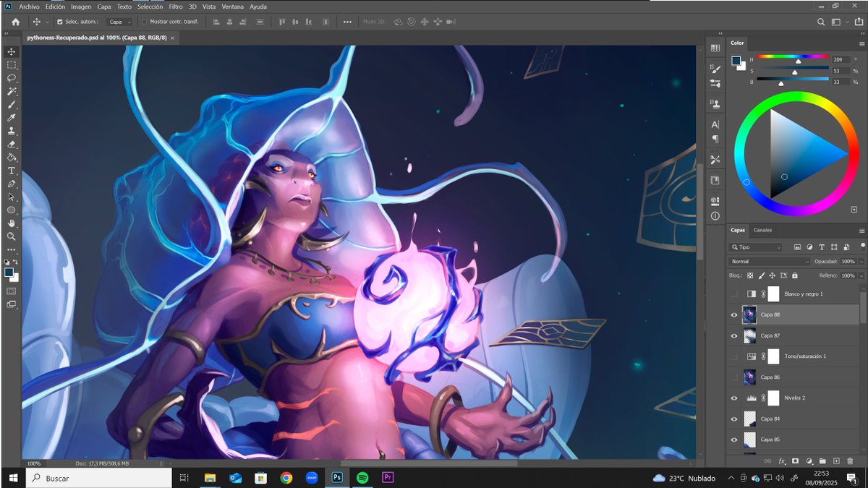Open Move tool preset picker arrow
The width and height of the screenshot is (868, 488).
(x=48, y=22)
